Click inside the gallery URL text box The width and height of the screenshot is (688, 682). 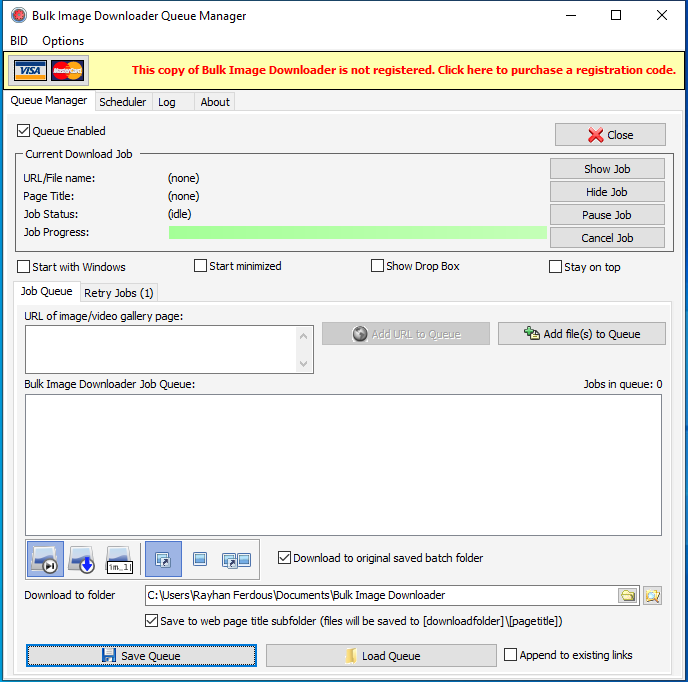[x=161, y=350]
